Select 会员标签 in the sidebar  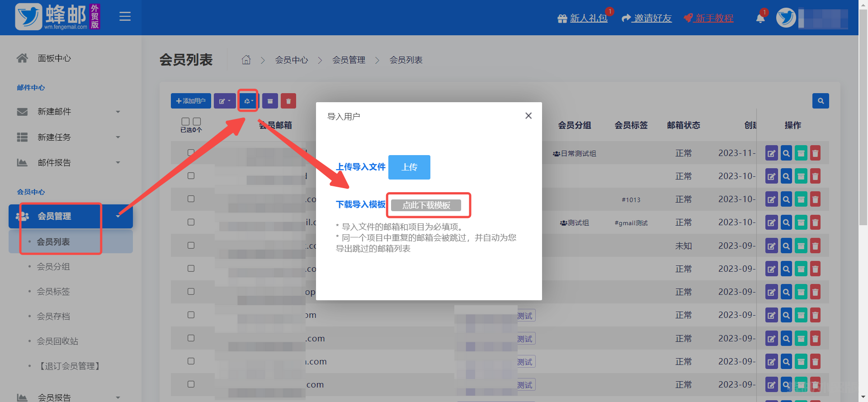(53, 292)
